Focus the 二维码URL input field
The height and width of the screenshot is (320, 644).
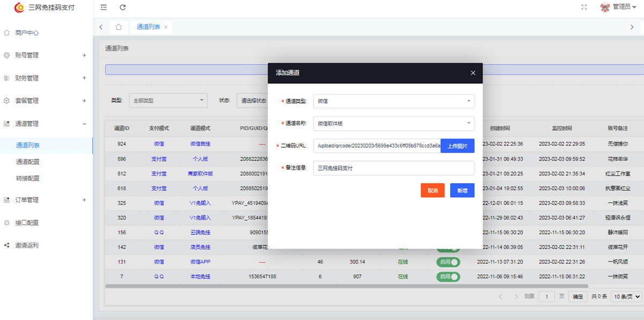[x=377, y=146]
